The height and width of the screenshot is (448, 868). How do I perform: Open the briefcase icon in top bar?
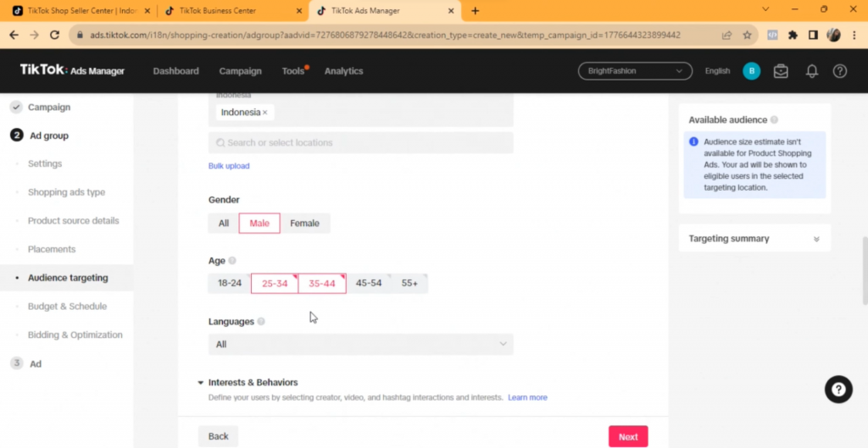point(781,71)
